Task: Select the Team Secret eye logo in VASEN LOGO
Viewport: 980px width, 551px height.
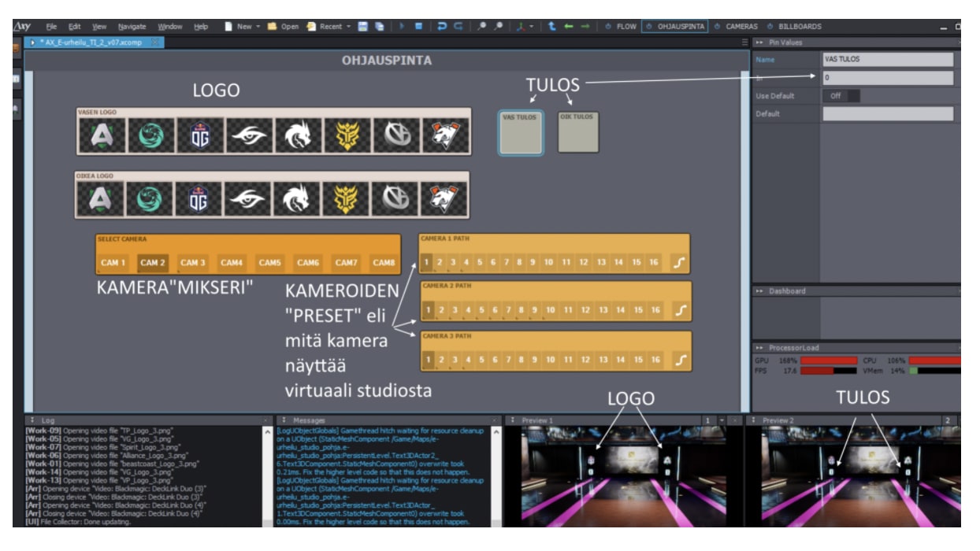Action: (x=248, y=136)
